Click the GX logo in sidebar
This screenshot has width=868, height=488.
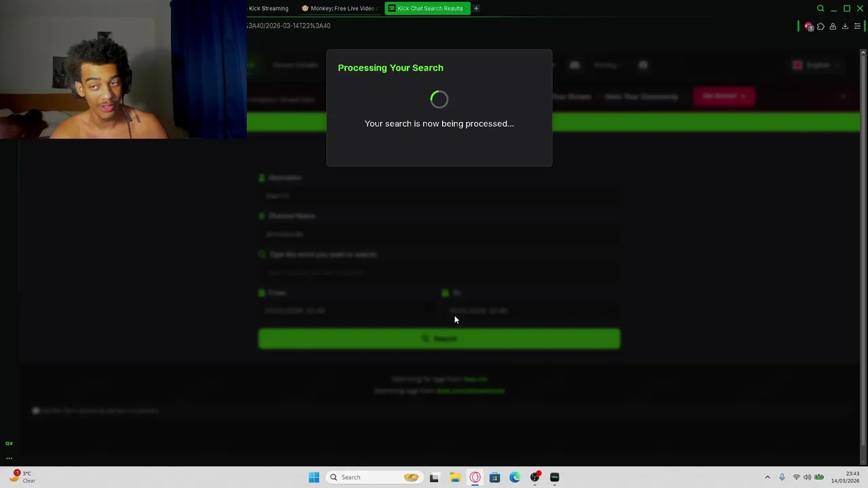[x=9, y=443]
